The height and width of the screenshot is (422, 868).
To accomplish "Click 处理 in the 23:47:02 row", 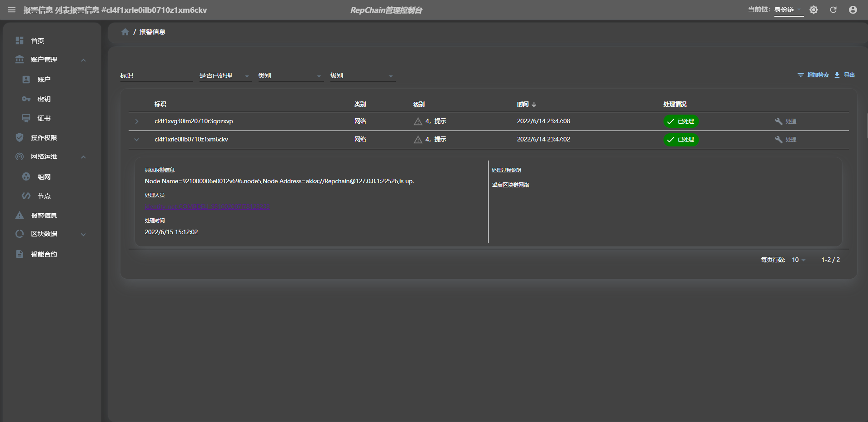I will click(x=786, y=140).
